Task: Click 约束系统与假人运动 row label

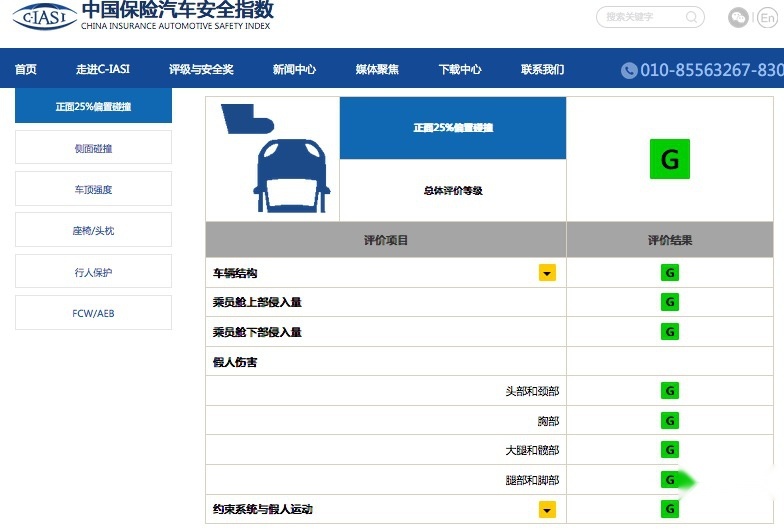Action: [262, 509]
